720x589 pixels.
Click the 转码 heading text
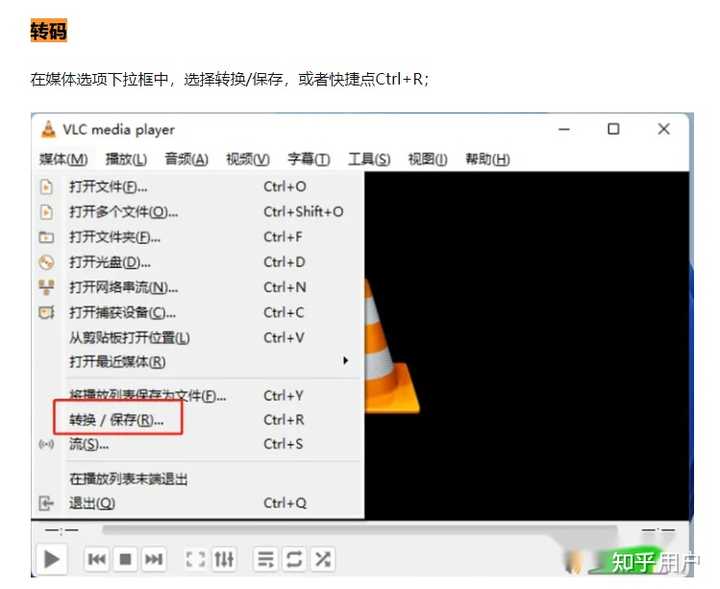(x=49, y=30)
